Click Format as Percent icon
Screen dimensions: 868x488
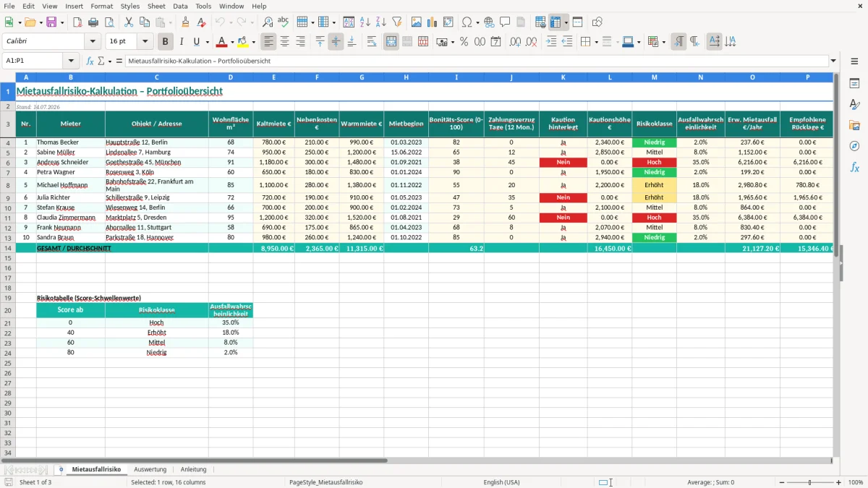pyautogui.click(x=464, y=42)
